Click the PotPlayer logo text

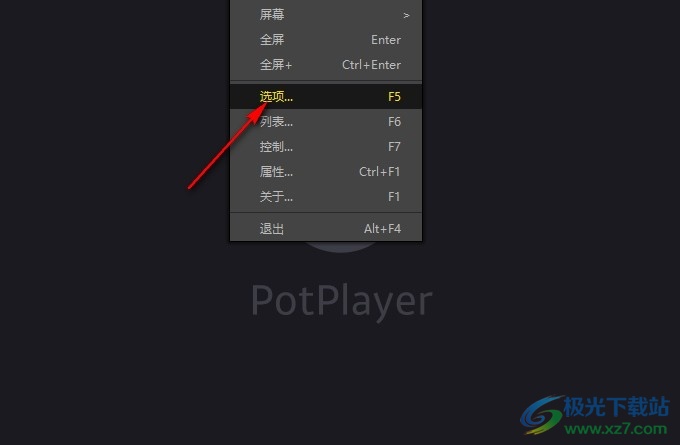[x=342, y=301]
